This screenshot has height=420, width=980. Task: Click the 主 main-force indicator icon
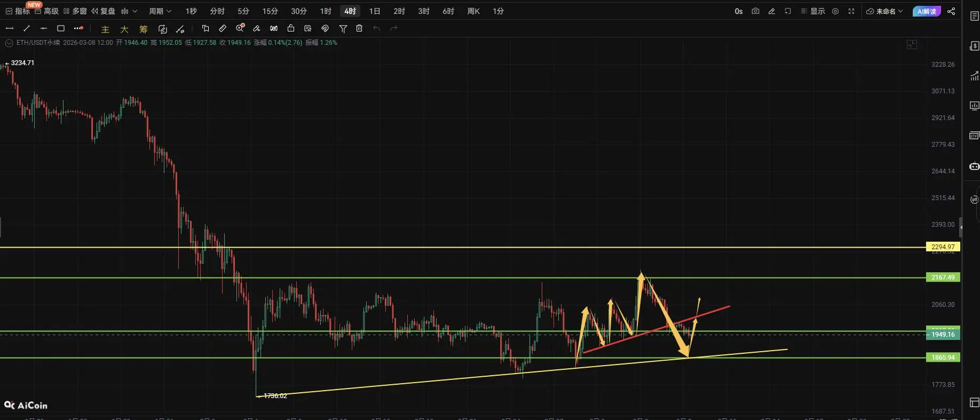105,29
